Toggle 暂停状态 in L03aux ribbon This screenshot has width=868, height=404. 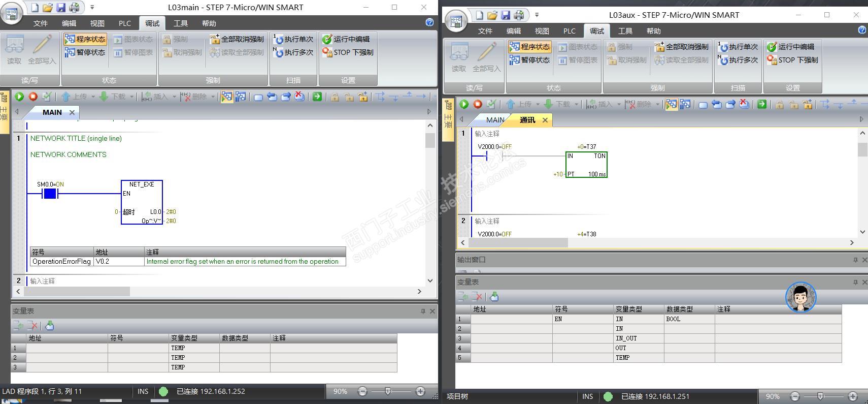click(x=529, y=60)
